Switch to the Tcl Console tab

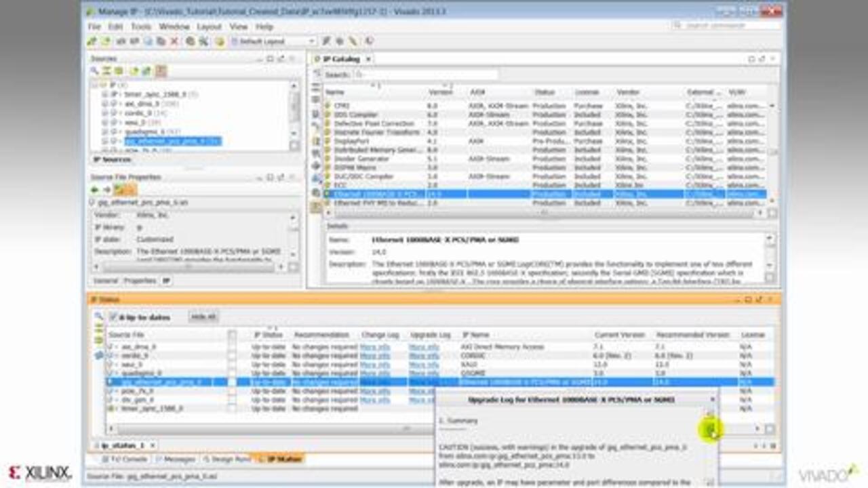click(x=123, y=459)
